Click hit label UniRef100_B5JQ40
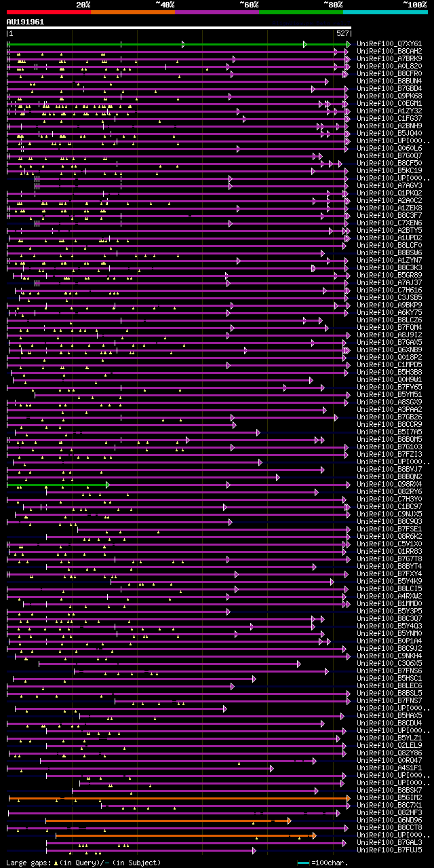This screenshot has width=434, height=868. pyautogui.click(x=389, y=134)
